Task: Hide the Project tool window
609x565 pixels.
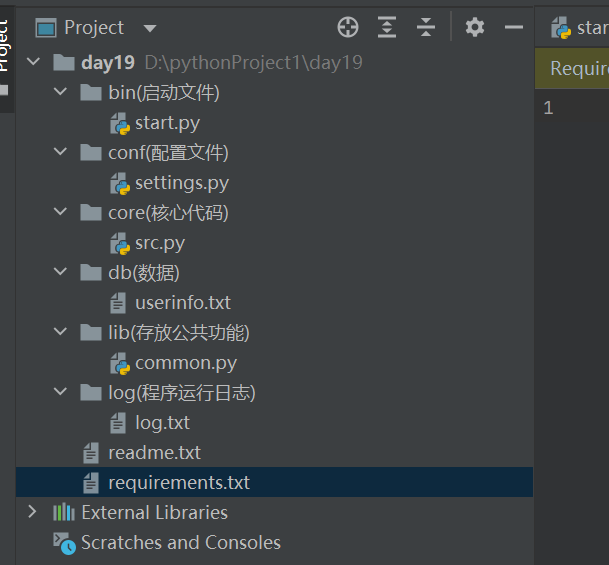Action: (x=514, y=28)
